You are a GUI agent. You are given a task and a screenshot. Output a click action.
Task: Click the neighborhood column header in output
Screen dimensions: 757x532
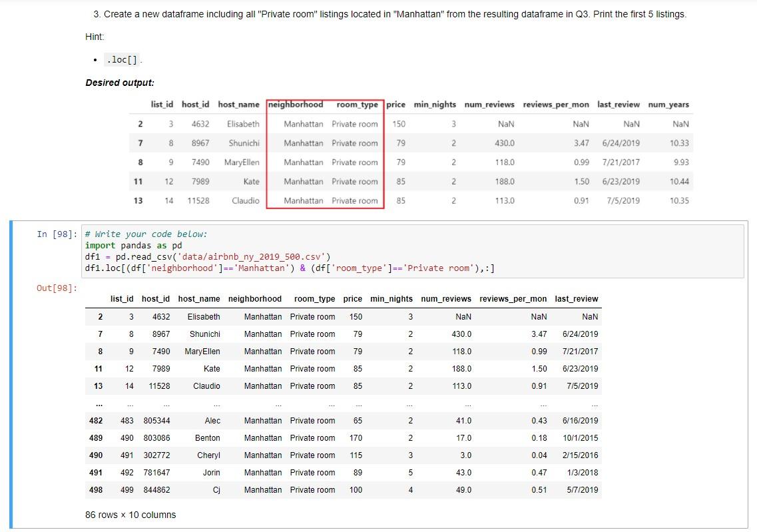[x=255, y=299]
